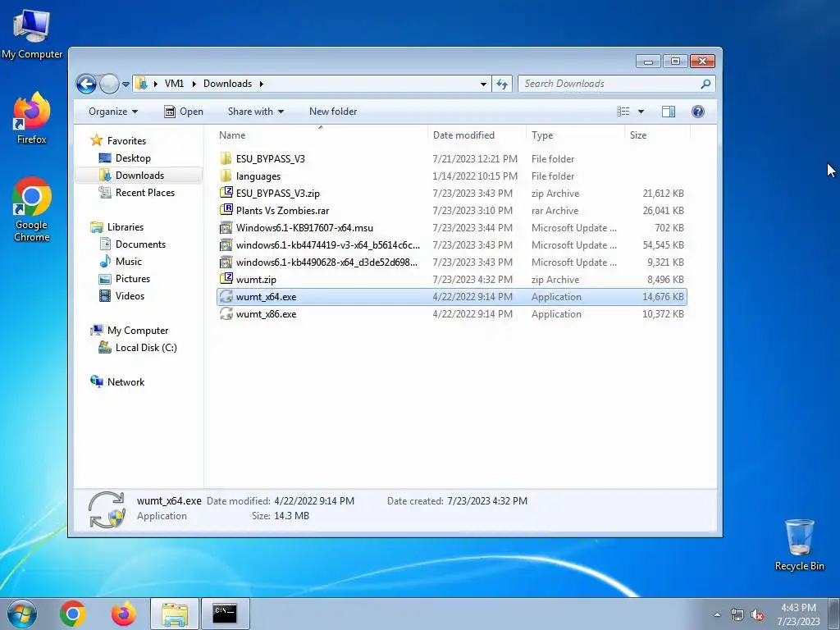Select Videos library
Screen dimensions: 840x630
[130, 295]
